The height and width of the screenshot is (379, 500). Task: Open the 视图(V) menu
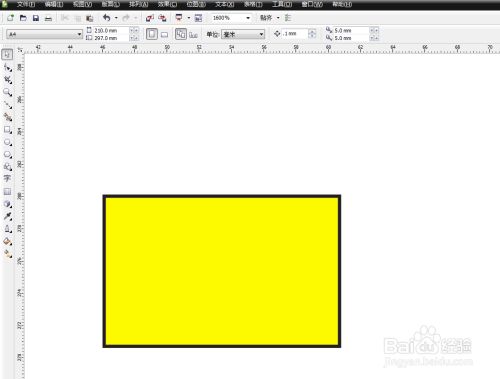click(x=82, y=4)
